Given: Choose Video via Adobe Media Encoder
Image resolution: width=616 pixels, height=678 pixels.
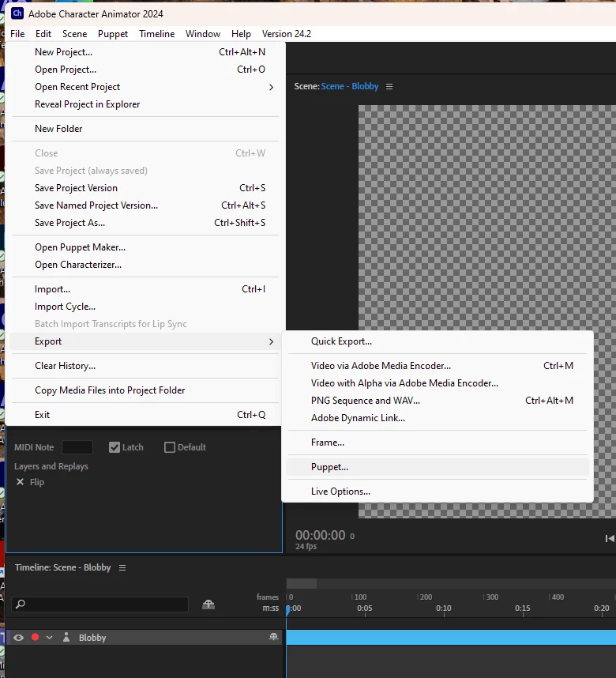Looking at the screenshot, I should pos(438,365).
